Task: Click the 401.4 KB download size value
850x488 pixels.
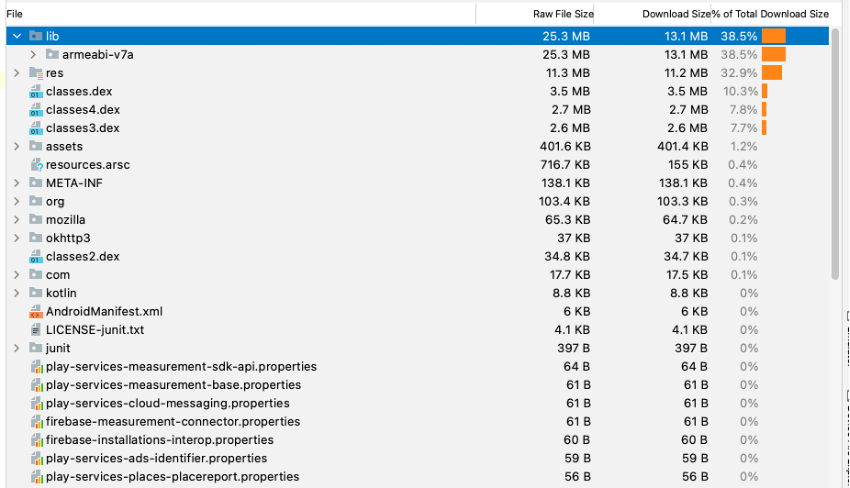Action: [682, 146]
